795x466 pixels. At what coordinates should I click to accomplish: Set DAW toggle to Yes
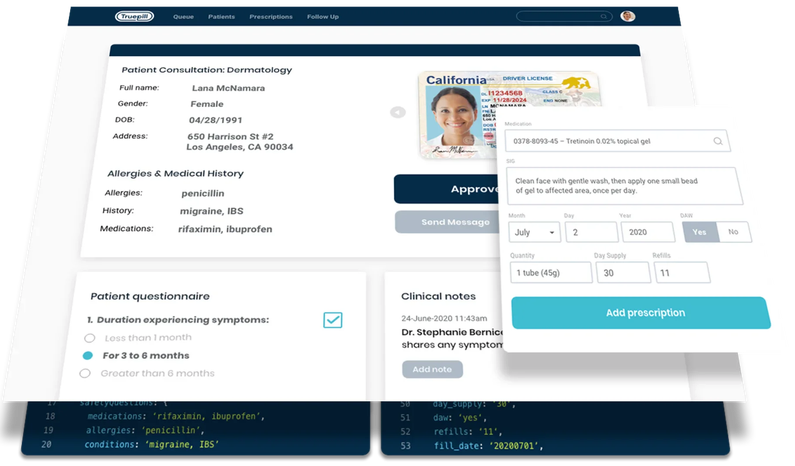(x=700, y=232)
